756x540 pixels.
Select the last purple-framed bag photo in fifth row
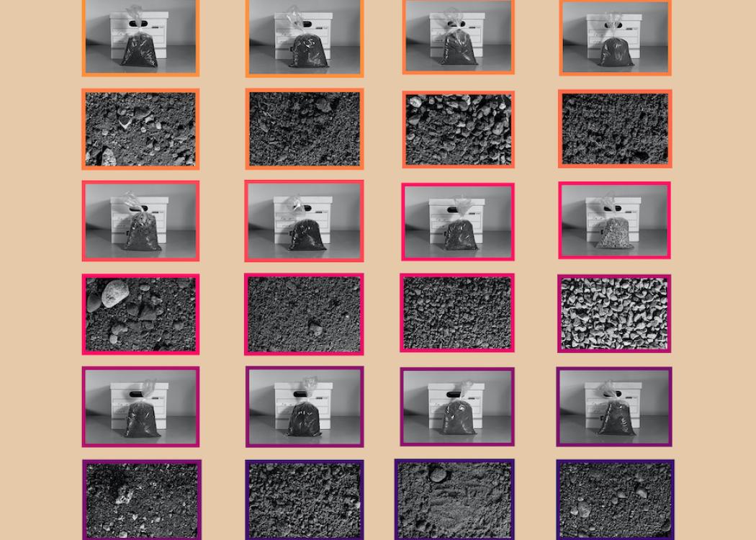coord(614,407)
